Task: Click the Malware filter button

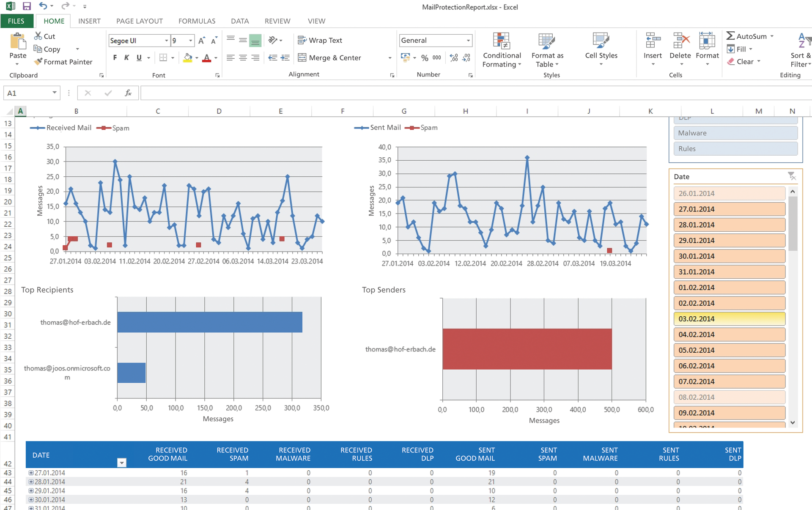Action: click(x=735, y=133)
